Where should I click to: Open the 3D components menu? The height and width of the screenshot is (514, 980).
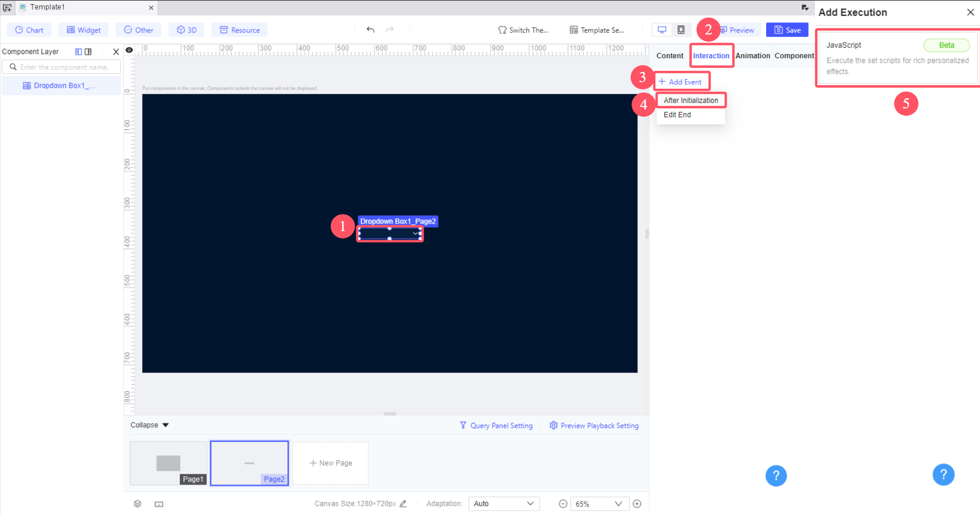pos(186,30)
